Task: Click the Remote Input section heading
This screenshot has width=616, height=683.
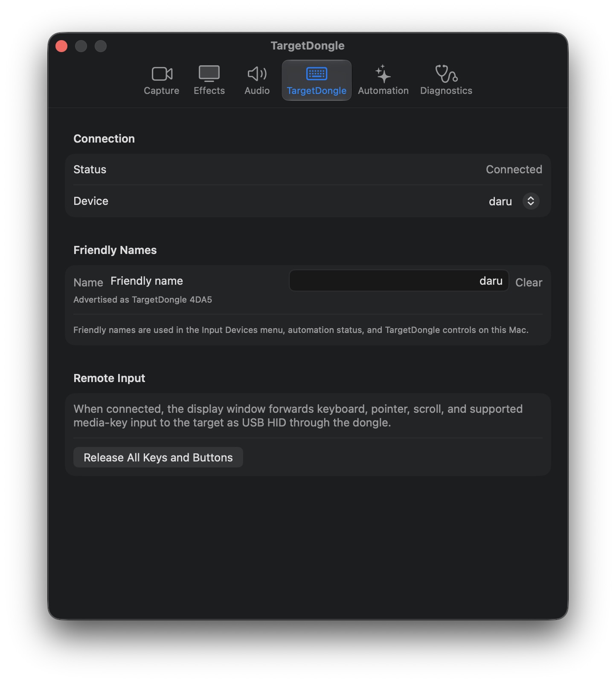Action: (109, 378)
